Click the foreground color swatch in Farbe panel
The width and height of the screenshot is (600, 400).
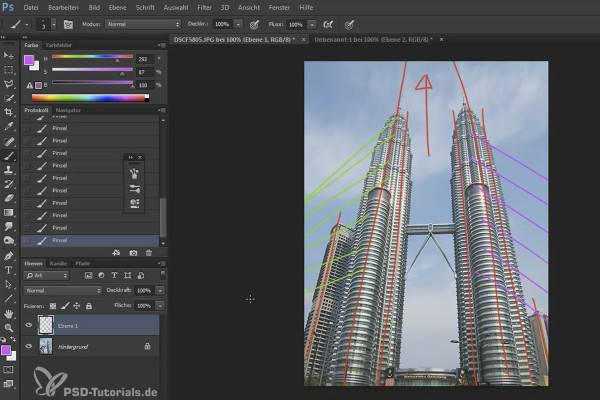[x=29, y=60]
